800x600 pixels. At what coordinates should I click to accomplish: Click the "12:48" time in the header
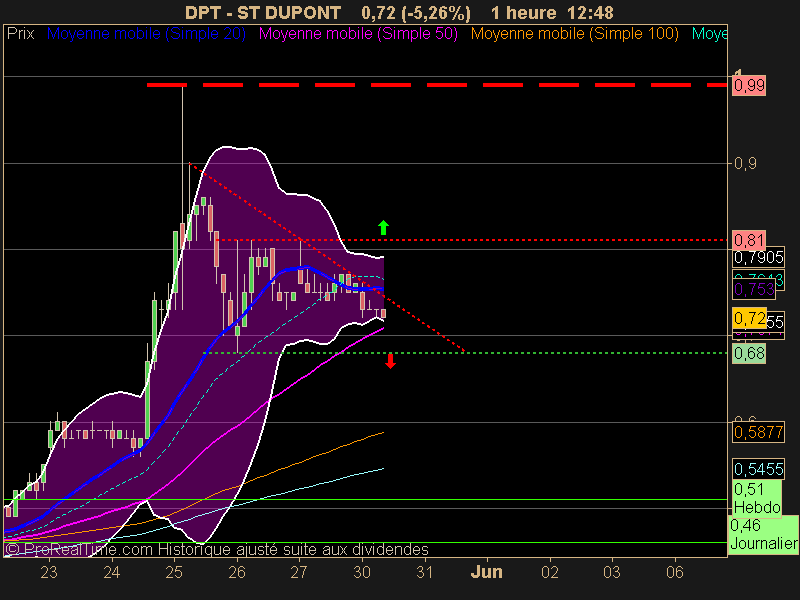[591, 12]
